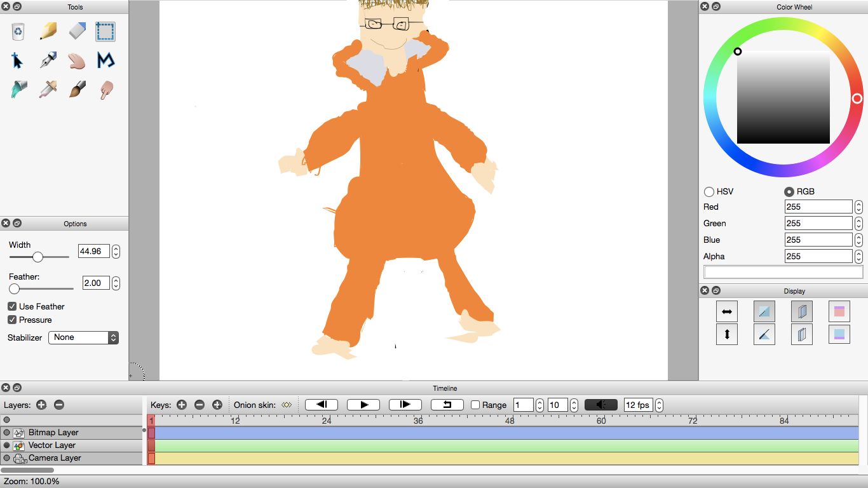Uncheck the Use Feather checkbox
This screenshot has height=488, width=868.
point(12,306)
